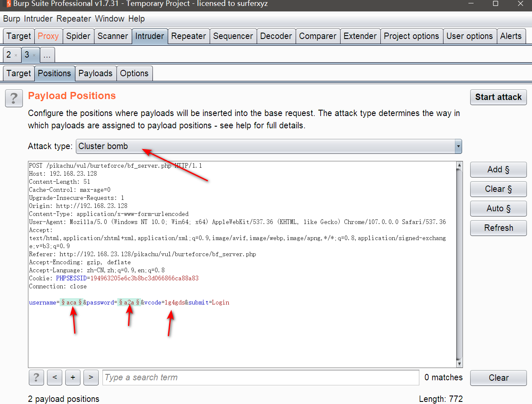Switch to the Repeater tool tab
This screenshot has height=404, width=532.
point(188,36)
